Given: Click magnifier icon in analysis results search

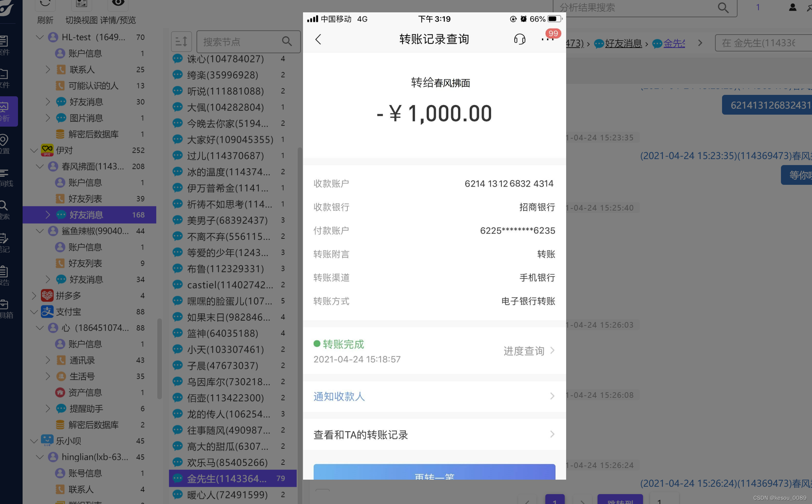Looking at the screenshot, I should 723,8.
